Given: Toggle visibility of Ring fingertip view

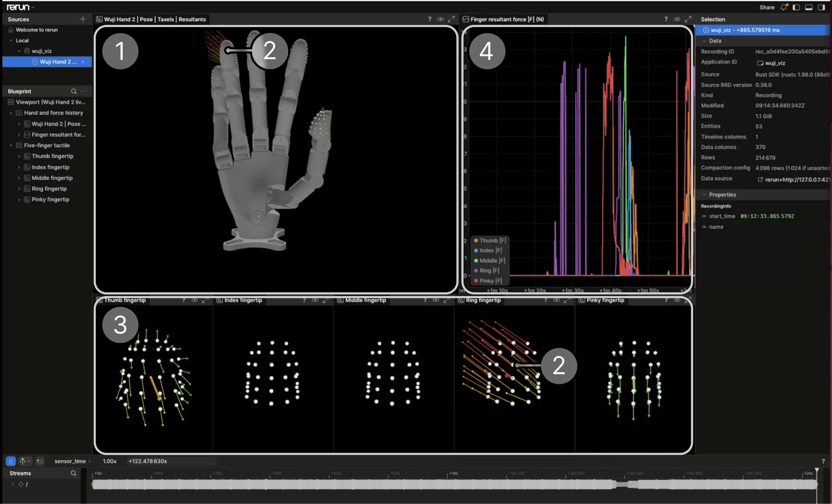Looking at the screenshot, I should tap(556, 301).
